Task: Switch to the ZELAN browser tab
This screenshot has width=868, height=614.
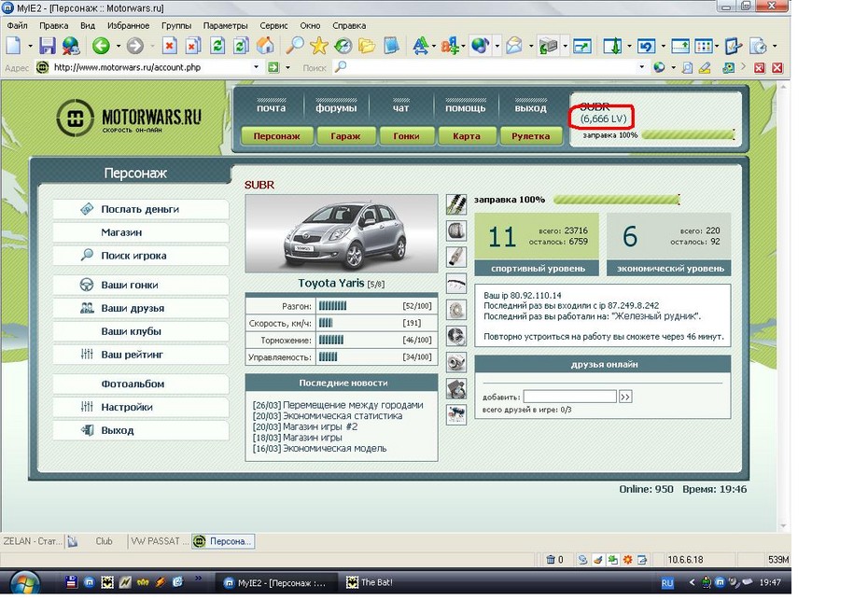Action: pyautogui.click(x=32, y=541)
